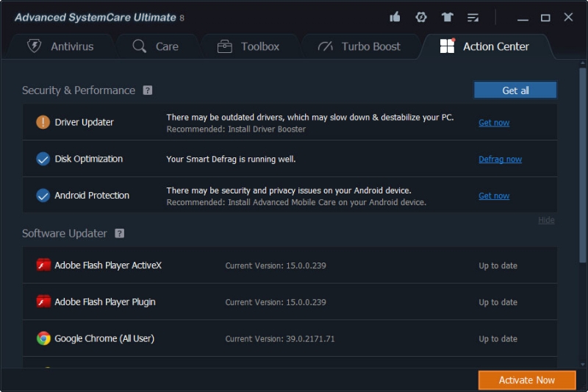Click Get now for Driver Updater
588x392 pixels.
[494, 123]
